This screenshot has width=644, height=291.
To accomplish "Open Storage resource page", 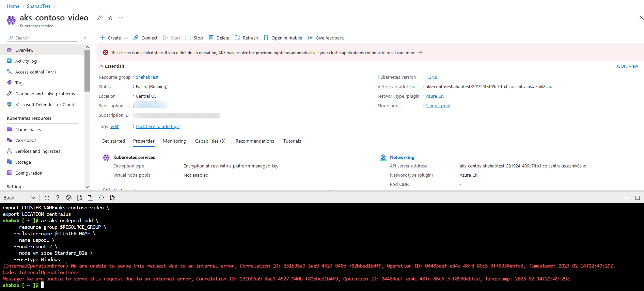I will tap(42, 162).
